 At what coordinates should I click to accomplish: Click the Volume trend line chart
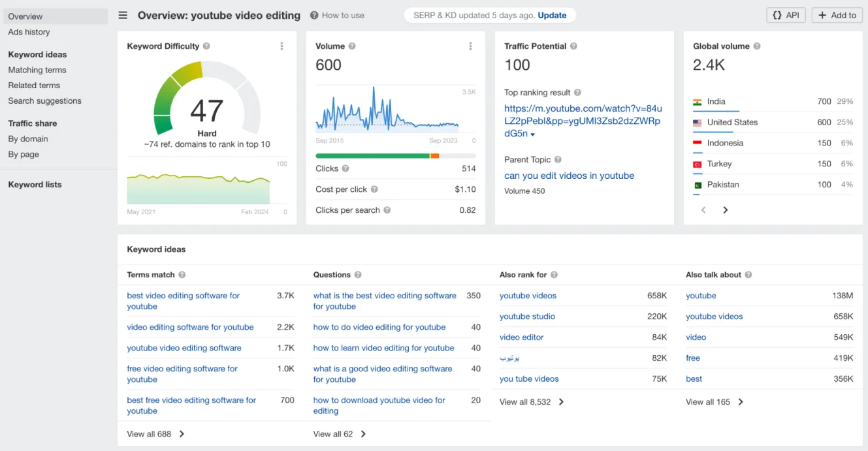(387, 111)
